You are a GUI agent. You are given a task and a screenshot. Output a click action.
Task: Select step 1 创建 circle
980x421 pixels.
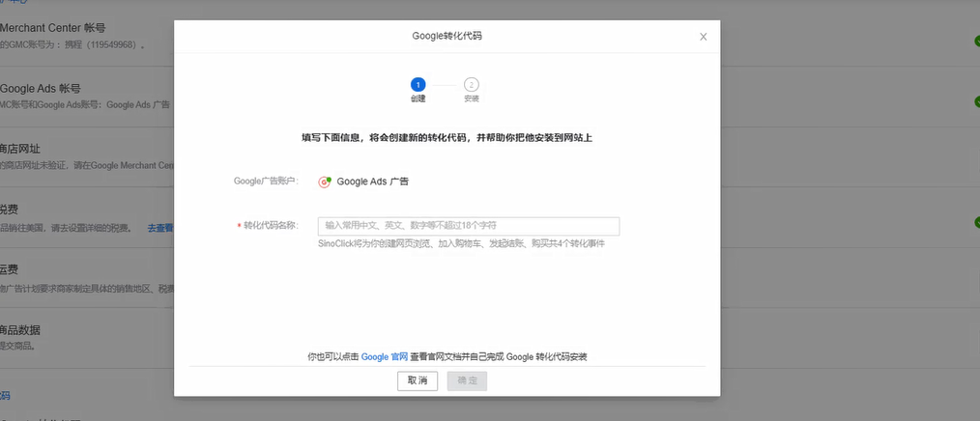[x=418, y=84]
